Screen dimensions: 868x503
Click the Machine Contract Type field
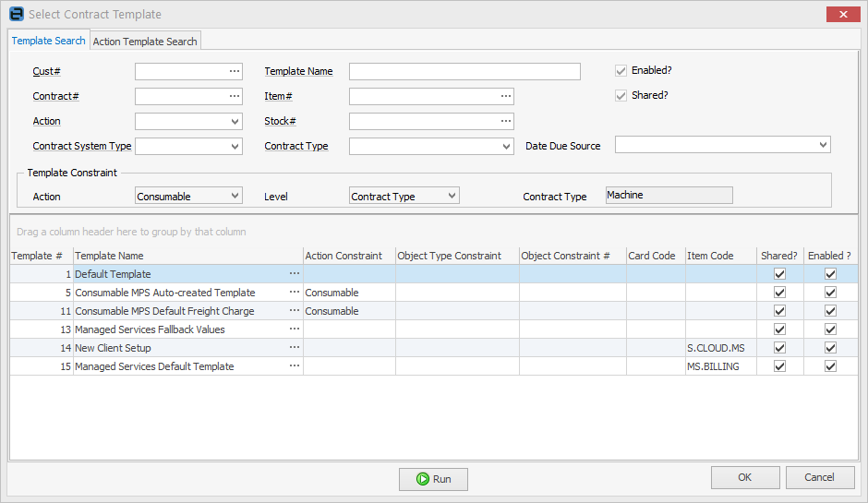(x=669, y=195)
